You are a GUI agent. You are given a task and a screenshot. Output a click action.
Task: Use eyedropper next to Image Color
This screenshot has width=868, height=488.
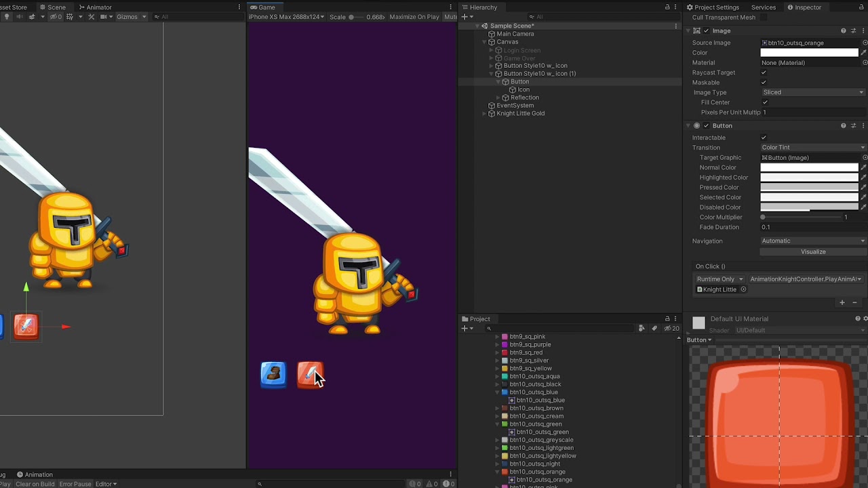(x=864, y=52)
